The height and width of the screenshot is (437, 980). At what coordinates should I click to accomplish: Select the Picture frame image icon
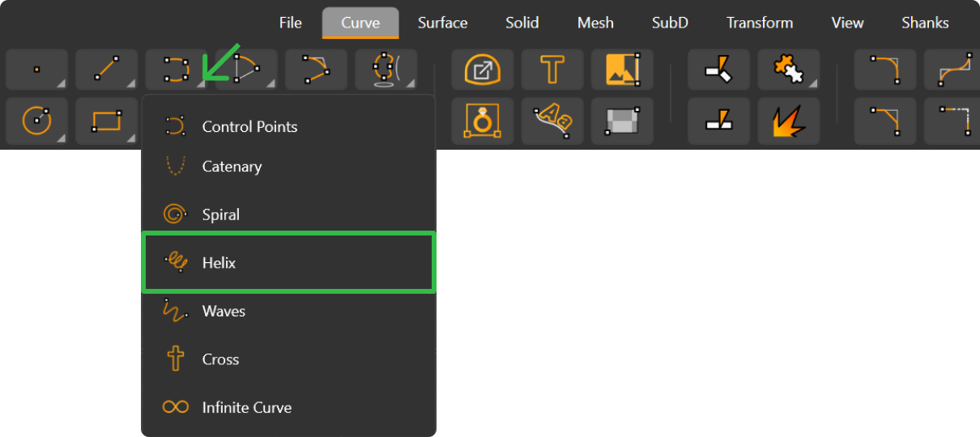[622, 70]
